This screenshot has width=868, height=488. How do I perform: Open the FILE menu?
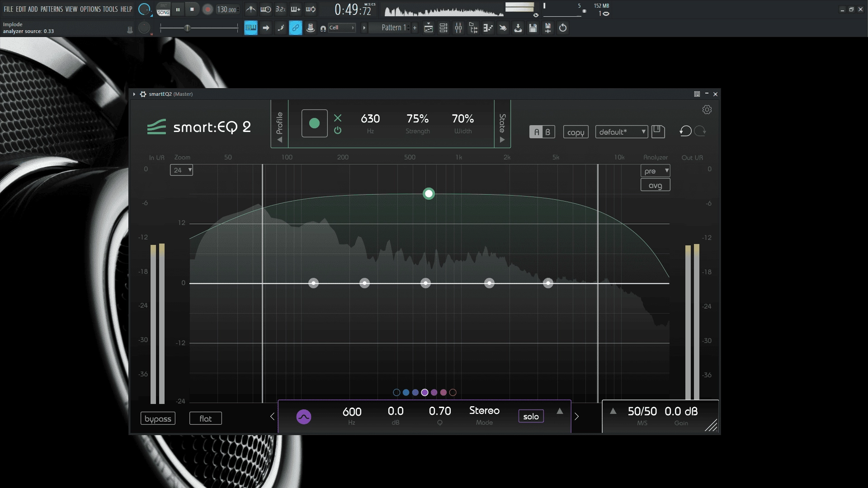point(9,9)
